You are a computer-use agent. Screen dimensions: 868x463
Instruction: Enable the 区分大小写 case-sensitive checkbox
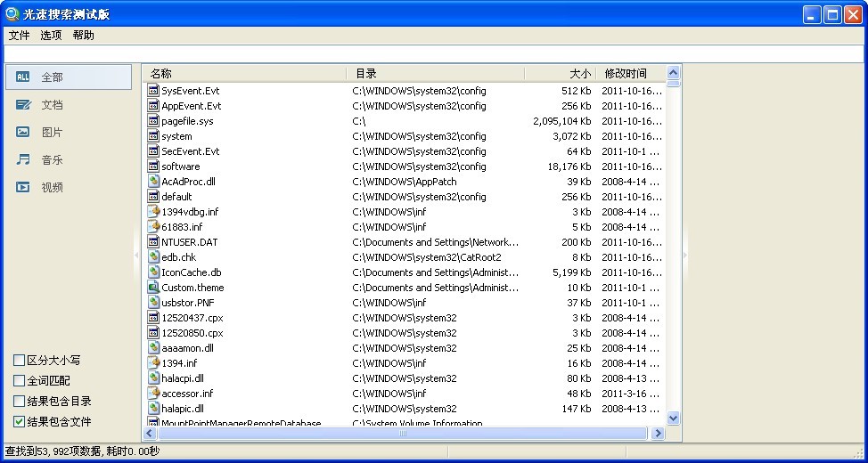point(19,361)
